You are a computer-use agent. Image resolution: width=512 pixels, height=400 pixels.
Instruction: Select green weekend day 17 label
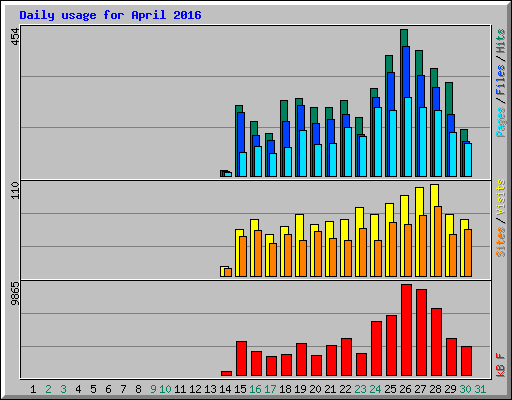[x=270, y=389]
